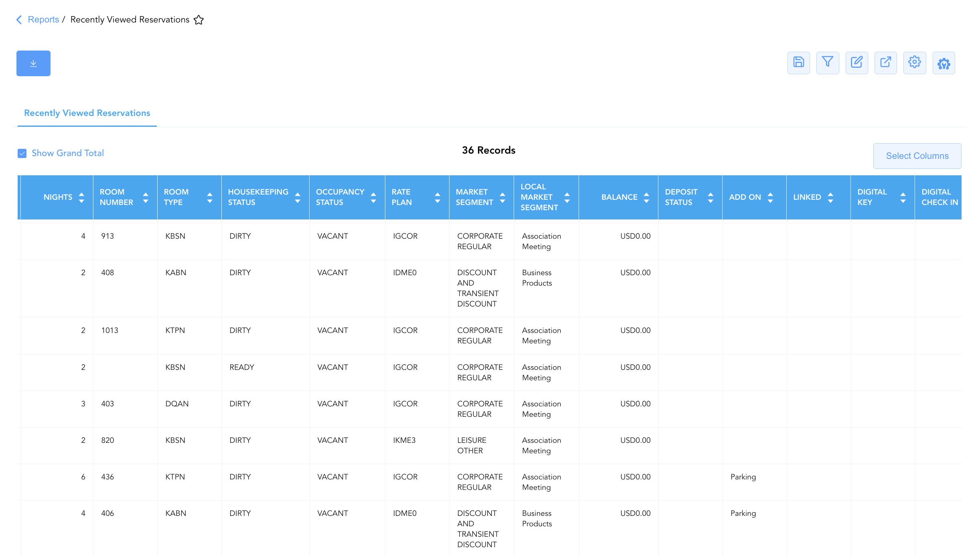Sort by Add On column arrows
Screen dimensions: 980x560
point(770,197)
